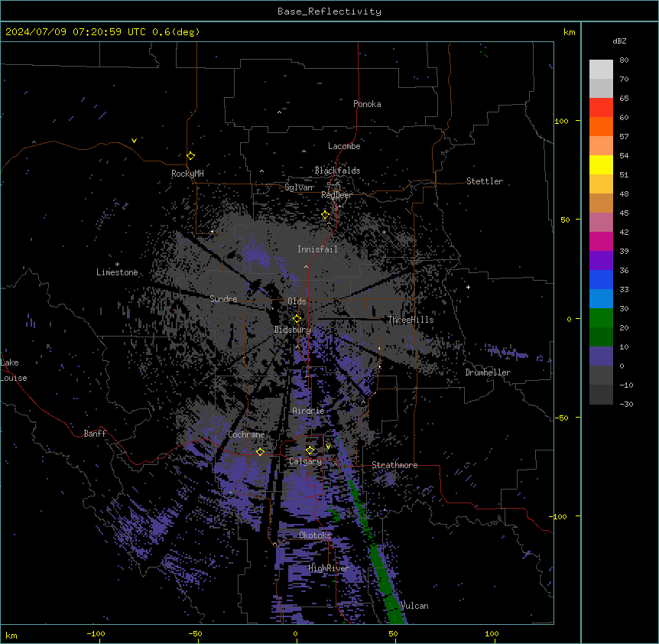Click the Sundre town label
The width and height of the screenshot is (659, 644).
223,299
